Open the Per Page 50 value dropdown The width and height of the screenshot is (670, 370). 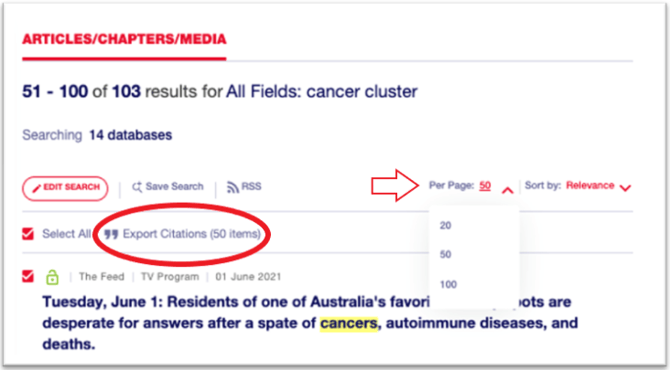[x=485, y=185]
